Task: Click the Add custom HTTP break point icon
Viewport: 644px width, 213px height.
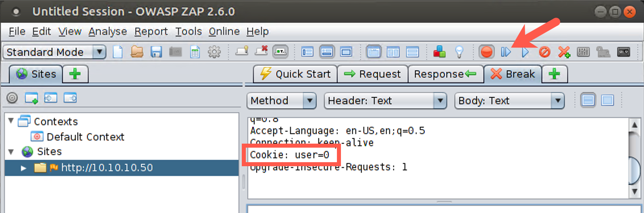Action: 564,52
